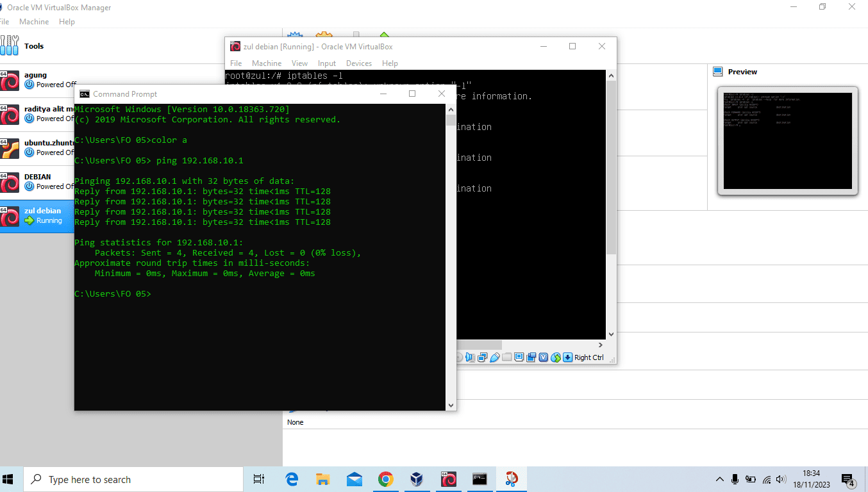Click VM window scrollbar up arrow
The image size is (868, 492).
[611, 76]
